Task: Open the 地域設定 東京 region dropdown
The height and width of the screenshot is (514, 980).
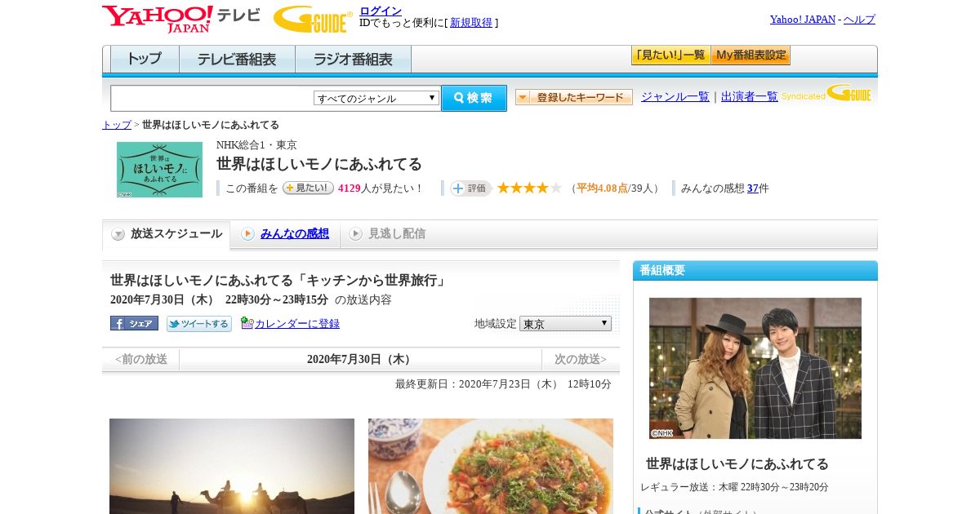Action: 565,323
